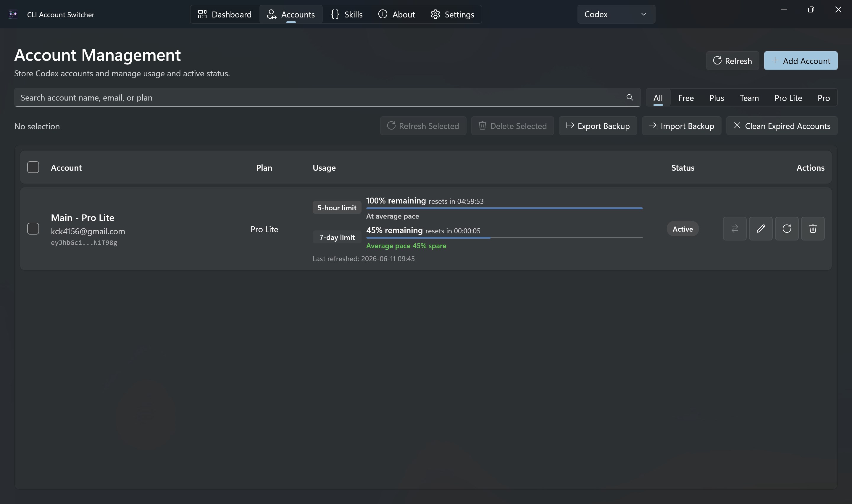
Task: Click Import Backup
Action: point(682,126)
